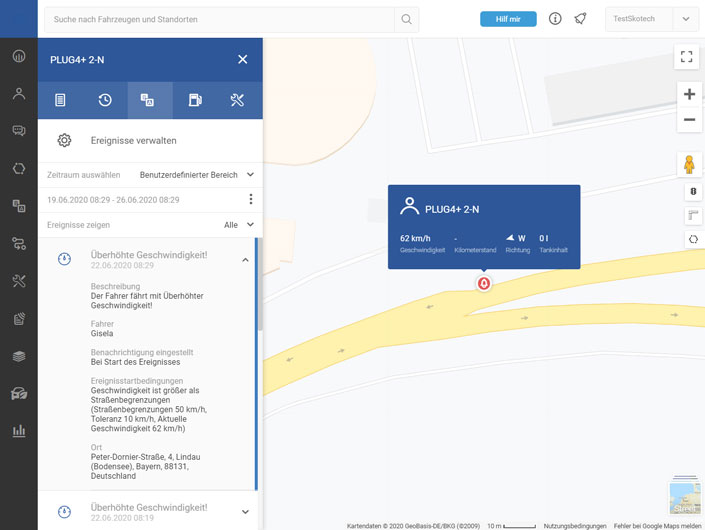Viewport: 705px width, 530px height.
Task: Click 'Ereignisse verwalten' to manage events
Action: (x=133, y=141)
